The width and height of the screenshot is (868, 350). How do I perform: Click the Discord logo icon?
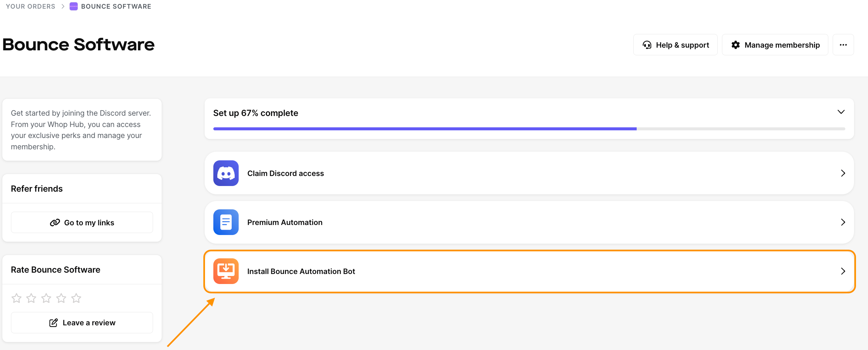coord(226,173)
